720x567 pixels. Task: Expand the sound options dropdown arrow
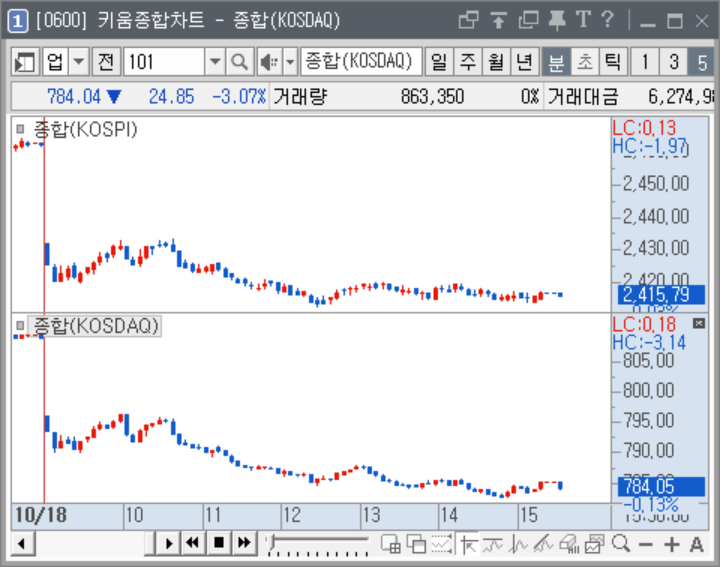290,62
